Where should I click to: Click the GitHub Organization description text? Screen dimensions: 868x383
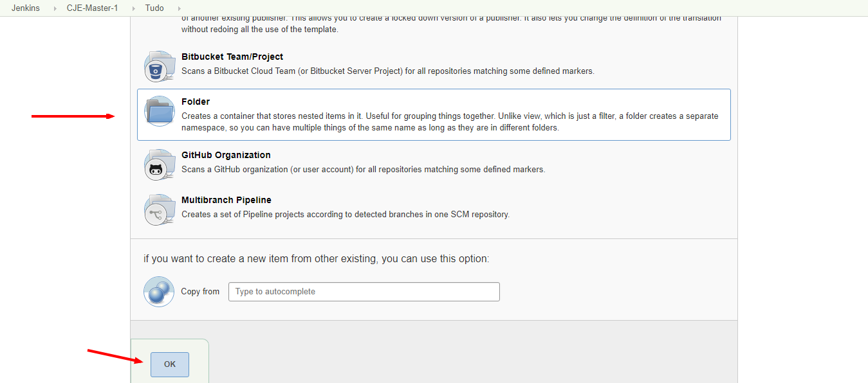pos(363,170)
